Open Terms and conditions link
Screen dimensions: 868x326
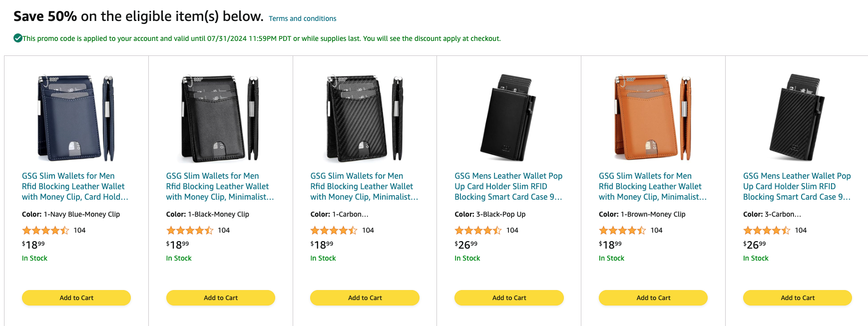tap(302, 18)
